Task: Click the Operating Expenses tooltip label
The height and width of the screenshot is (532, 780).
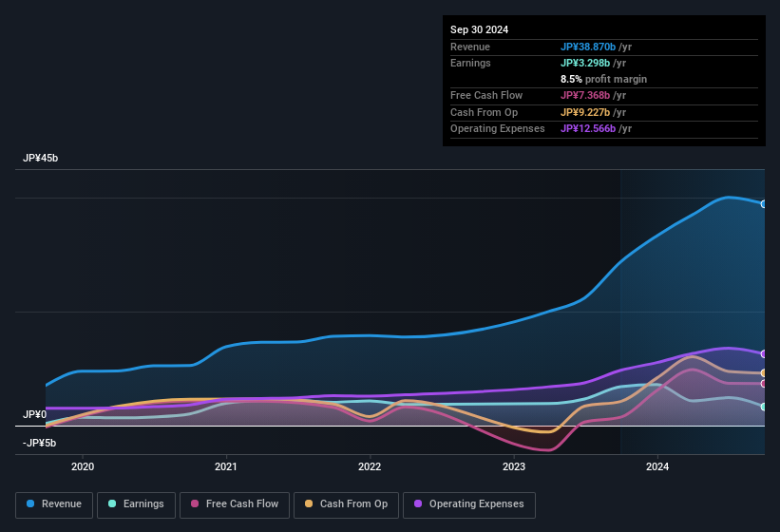Action: pyautogui.click(x=498, y=129)
